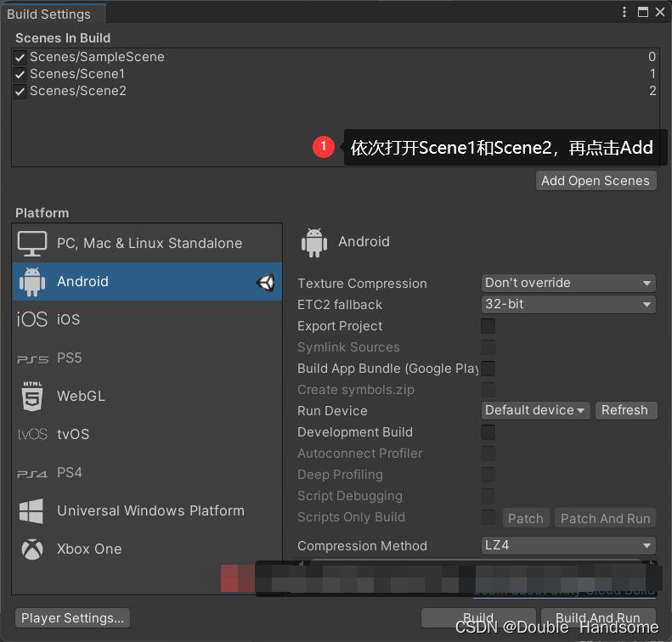
Task: Click the Add Open Scenes button
Action: 596,181
